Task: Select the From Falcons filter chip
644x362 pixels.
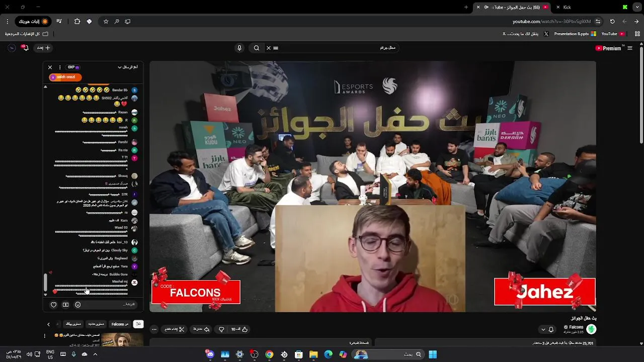Action: tap(120, 324)
